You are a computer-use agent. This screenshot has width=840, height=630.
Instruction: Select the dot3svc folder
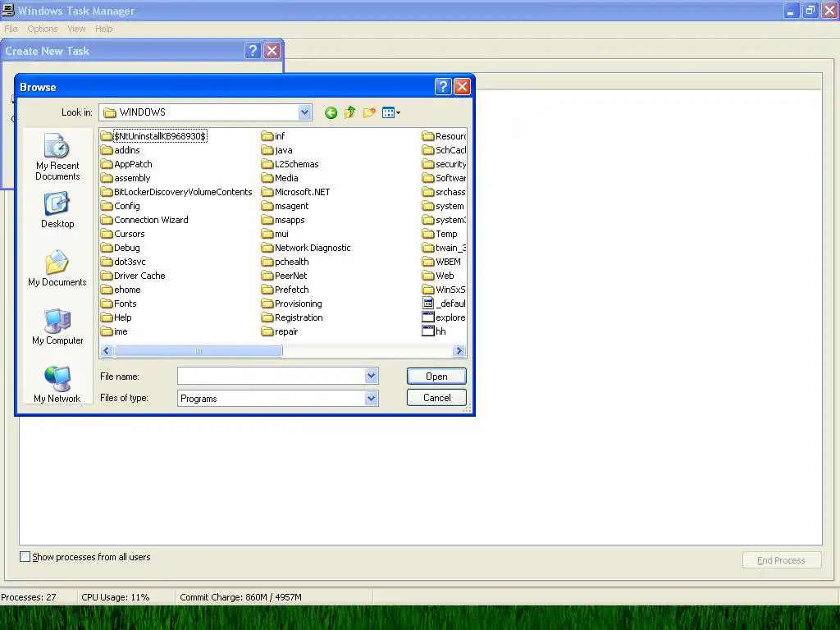123,262
